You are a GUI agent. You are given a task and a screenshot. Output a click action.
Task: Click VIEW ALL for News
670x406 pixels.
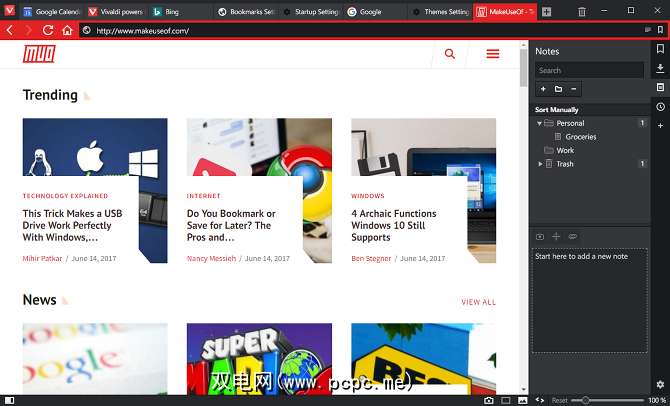point(479,302)
